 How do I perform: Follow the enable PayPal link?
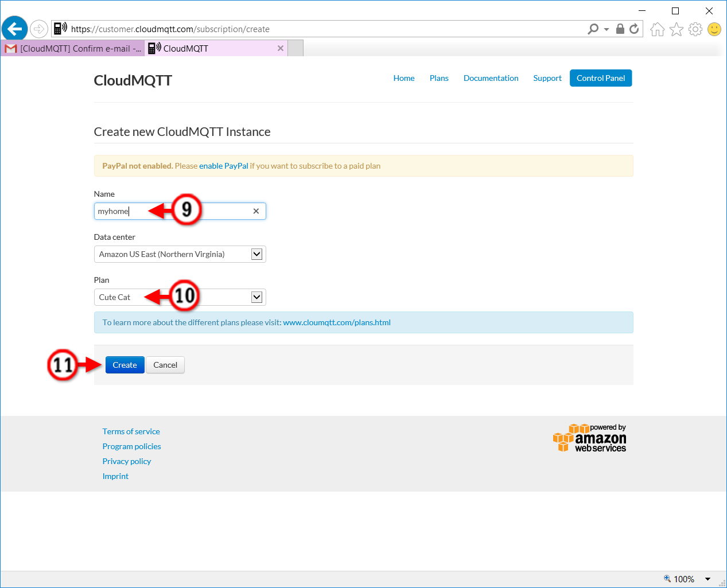click(x=224, y=166)
